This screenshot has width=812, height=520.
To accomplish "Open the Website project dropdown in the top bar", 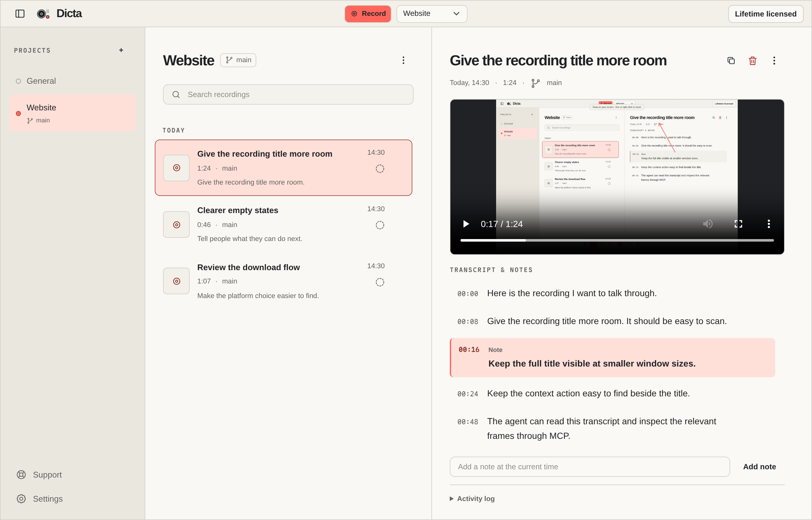I will click(x=432, y=14).
